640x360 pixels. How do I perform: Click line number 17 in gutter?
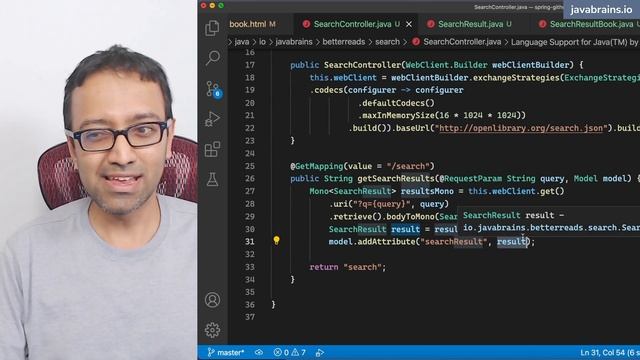pyautogui.click(x=250, y=65)
